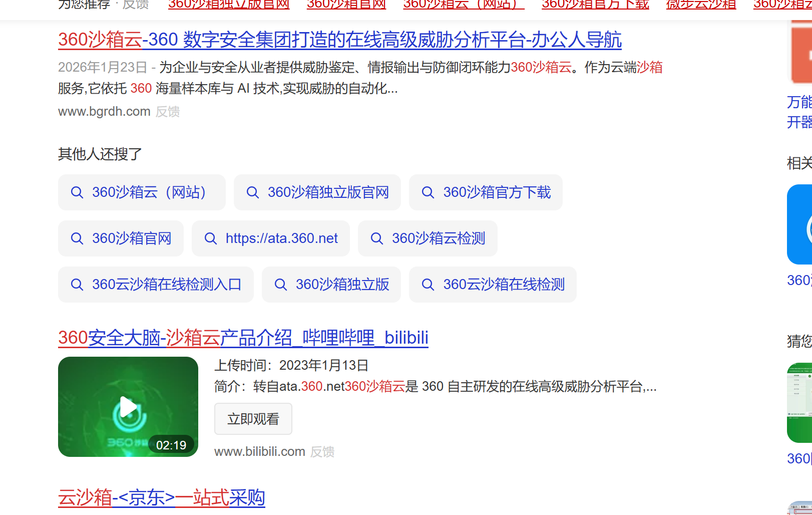Open the 360沙箱云 办公人导航 result title

pos(340,40)
